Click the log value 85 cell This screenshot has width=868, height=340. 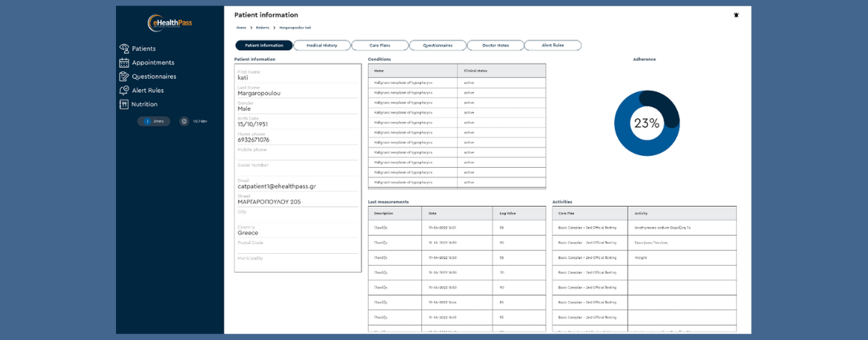coord(519,303)
